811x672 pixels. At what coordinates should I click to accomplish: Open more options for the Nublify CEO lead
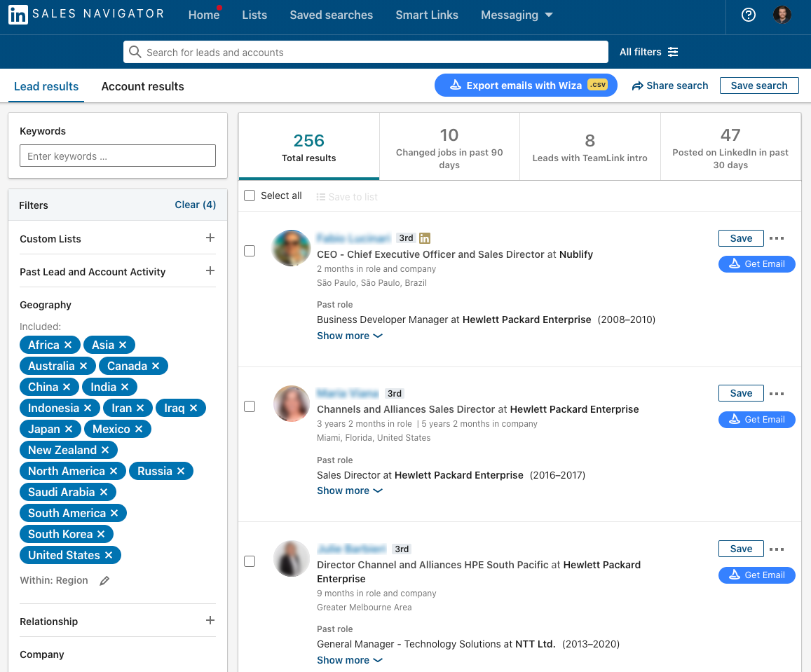(x=777, y=238)
